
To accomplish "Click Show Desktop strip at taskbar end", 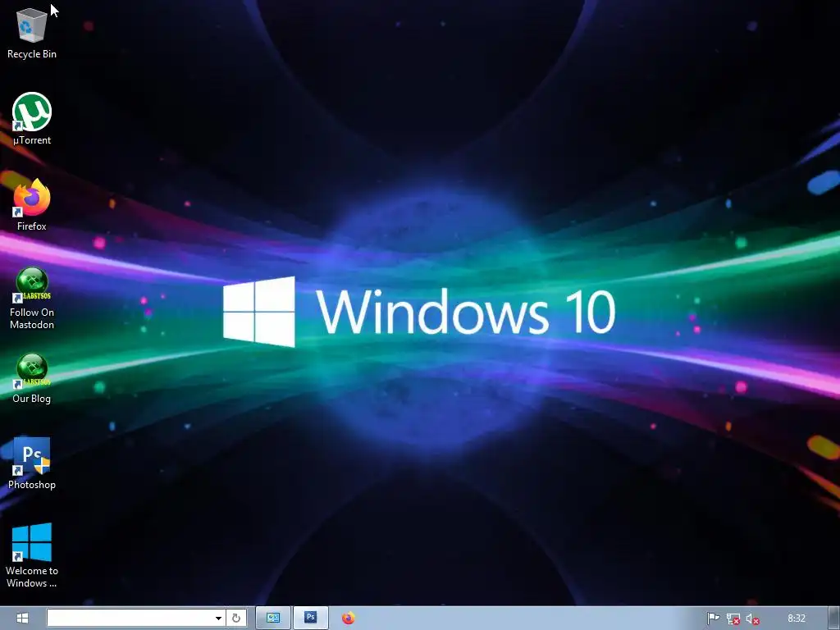I will (x=834, y=619).
